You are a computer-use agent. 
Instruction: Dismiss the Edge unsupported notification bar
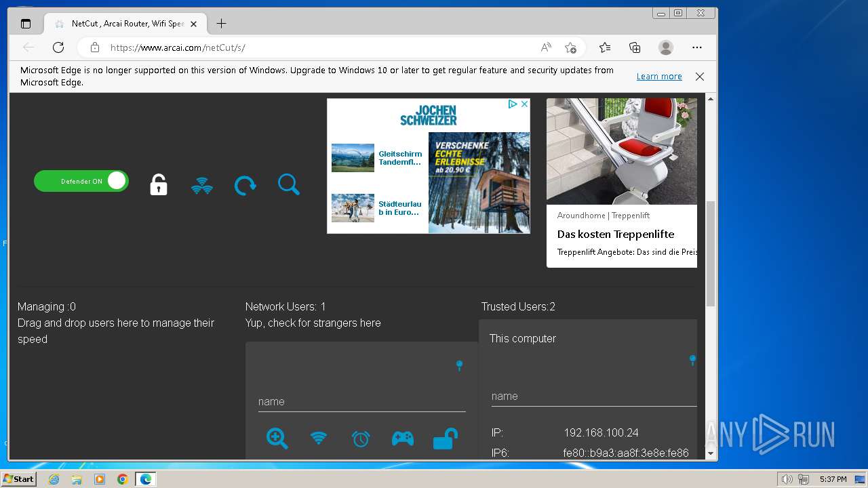click(700, 77)
